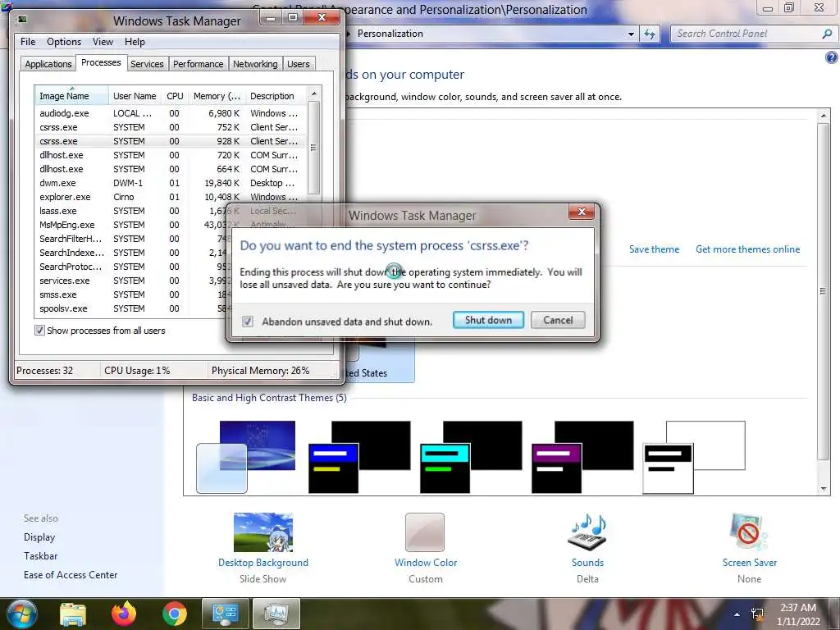The width and height of the screenshot is (840, 630).
Task: Open the address bar history dropdown
Action: (631, 34)
